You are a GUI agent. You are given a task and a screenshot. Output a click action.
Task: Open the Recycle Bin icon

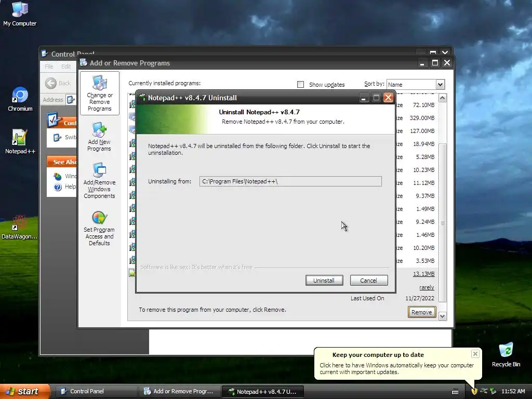pyautogui.click(x=506, y=354)
